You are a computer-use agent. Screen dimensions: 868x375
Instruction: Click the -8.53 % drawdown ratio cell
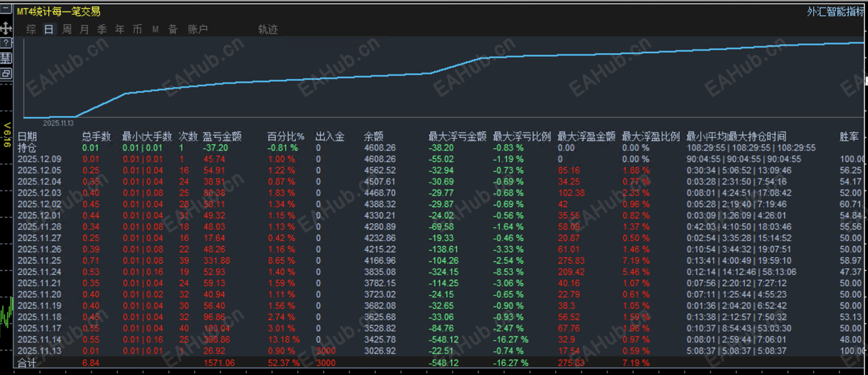508,272
